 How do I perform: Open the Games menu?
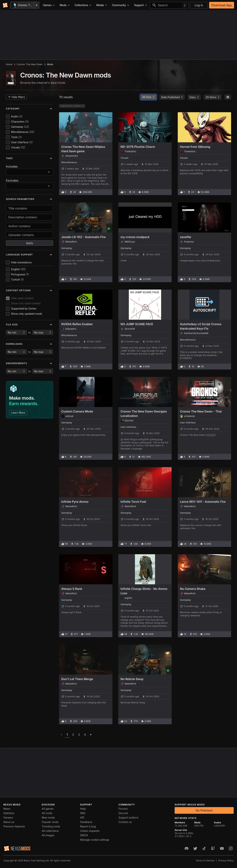[49, 5]
